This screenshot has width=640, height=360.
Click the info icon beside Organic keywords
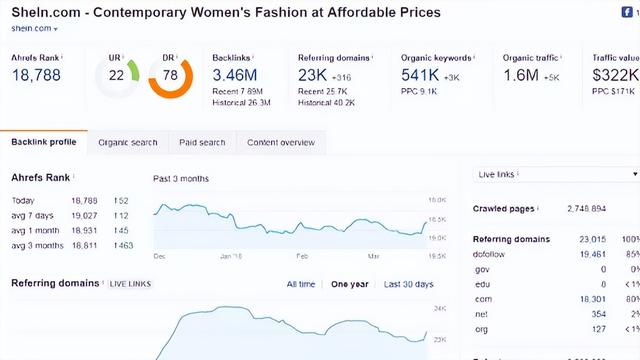tap(474, 57)
